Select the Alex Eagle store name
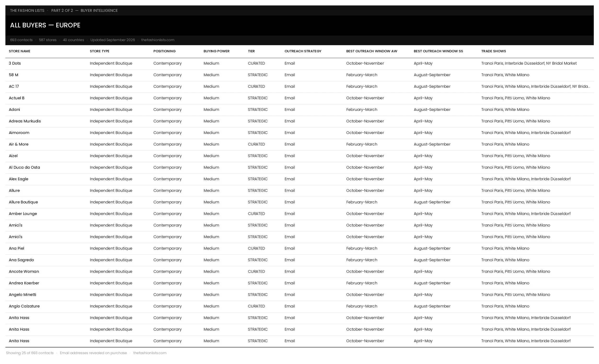 (x=18, y=179)
